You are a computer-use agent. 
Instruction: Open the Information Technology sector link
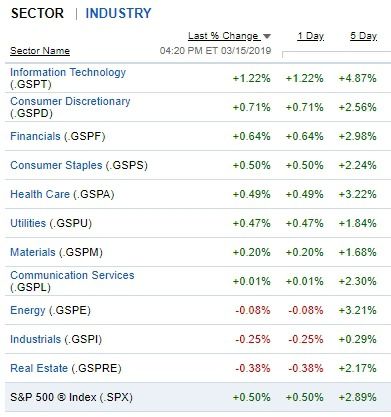pyautogui.click(x=68, y=72)
